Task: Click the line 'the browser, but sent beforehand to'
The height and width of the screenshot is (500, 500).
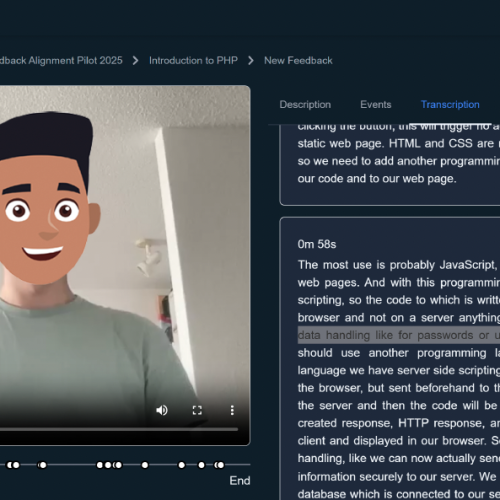Action: point(399,388)
